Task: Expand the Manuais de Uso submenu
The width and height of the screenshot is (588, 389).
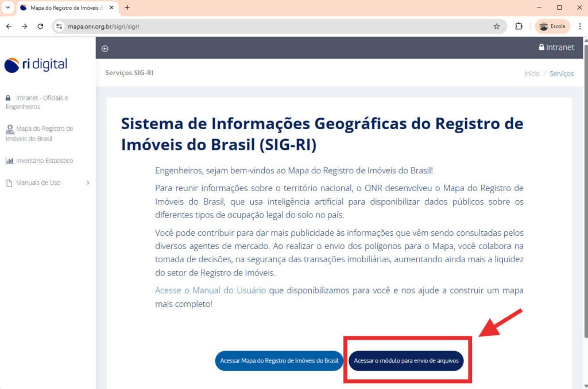Action: (x=88, y=182)
